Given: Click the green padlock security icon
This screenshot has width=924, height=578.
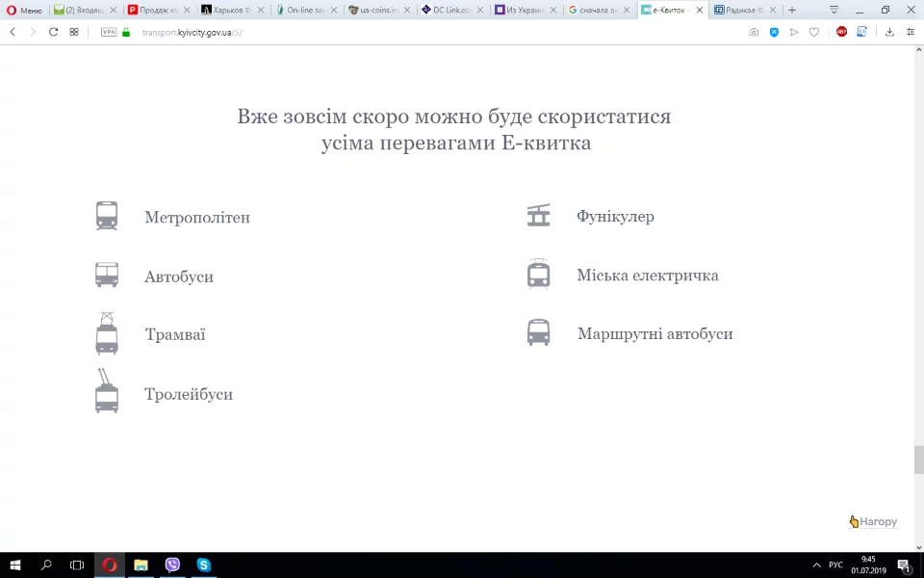Looking at the screenshot, I should coord(125,33).
